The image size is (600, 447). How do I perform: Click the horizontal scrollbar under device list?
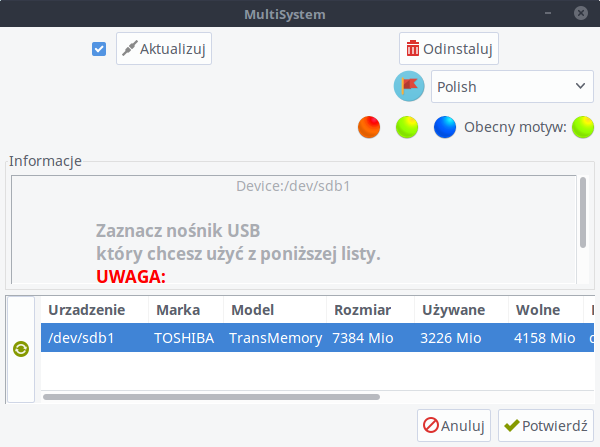click(x=211, y=397)
